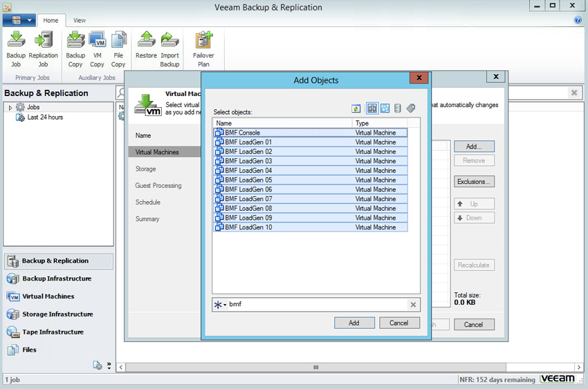Click the Backup Job ribbon icon
This screenshot has height=389, width=588.
(x=16, y=39)
